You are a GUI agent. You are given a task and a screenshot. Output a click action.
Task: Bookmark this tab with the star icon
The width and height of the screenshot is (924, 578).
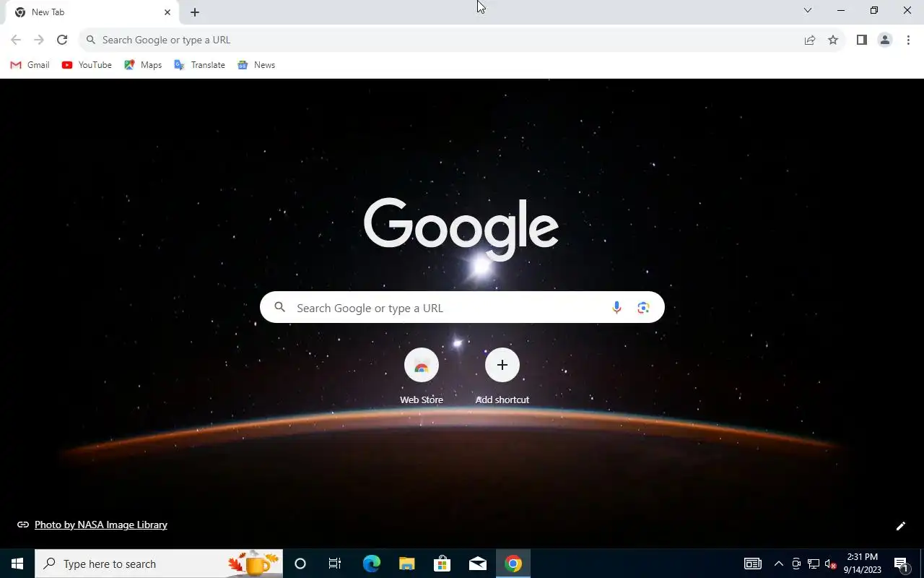(833, 40)
